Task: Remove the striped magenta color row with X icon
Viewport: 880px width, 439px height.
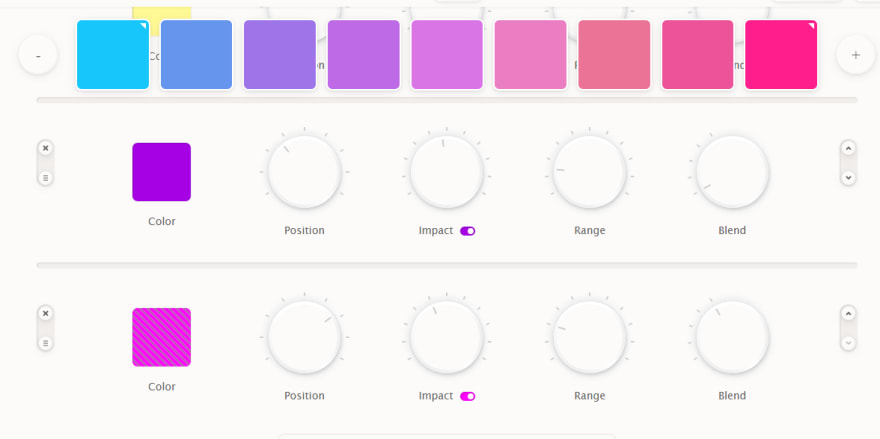Action: click(x=45, y=313)
